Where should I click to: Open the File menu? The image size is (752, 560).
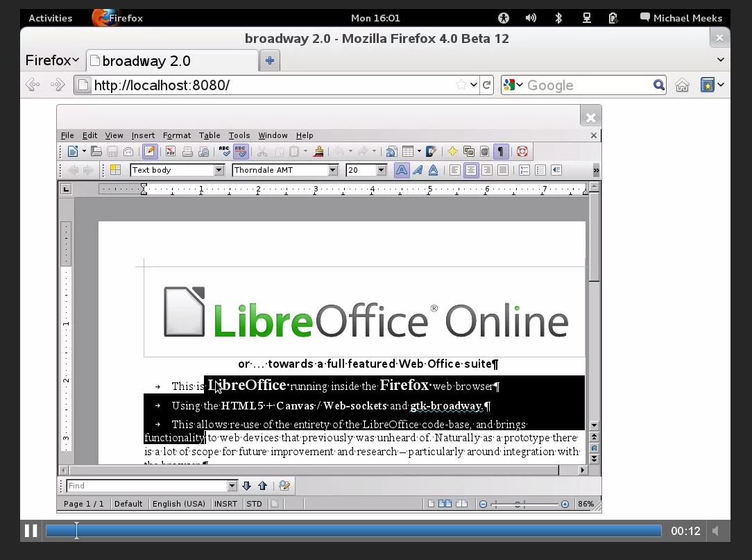coord(67,135)
